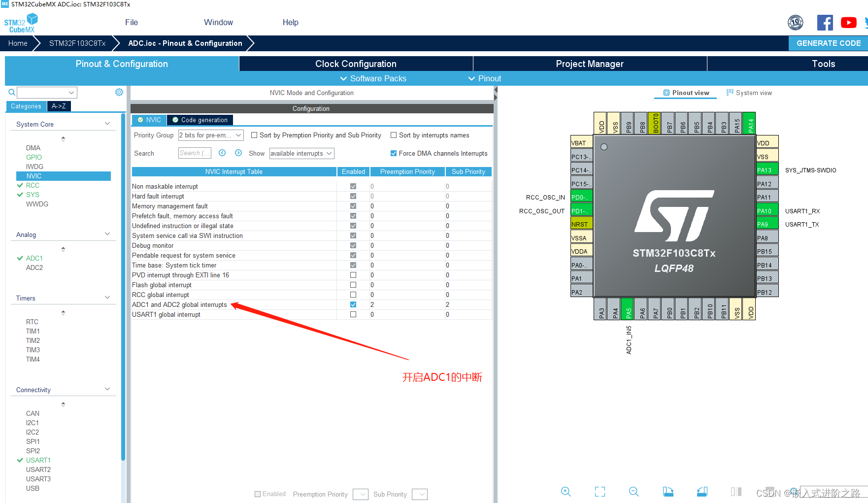The width and height of the screenshot is (868, 503).
Task: Enable Sort by interrupts names
Action: [x=394, y=135]
